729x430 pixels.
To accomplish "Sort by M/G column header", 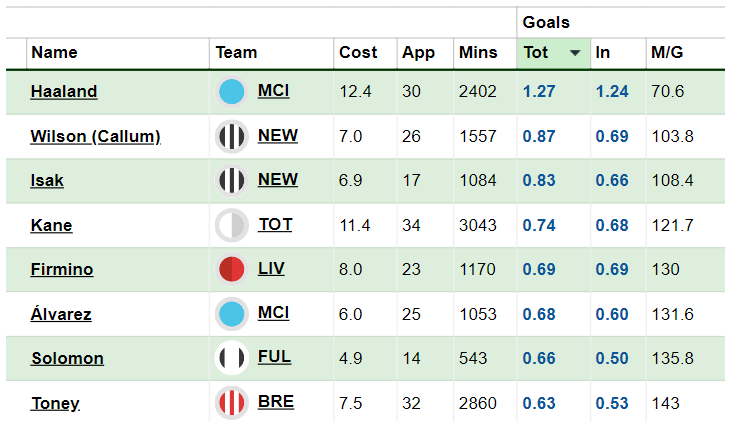I will [666, 53].
